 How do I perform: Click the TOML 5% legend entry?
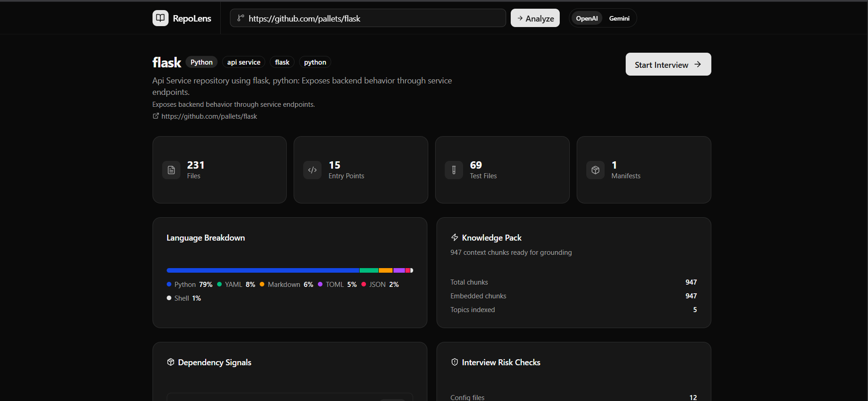tap(337, 285)
